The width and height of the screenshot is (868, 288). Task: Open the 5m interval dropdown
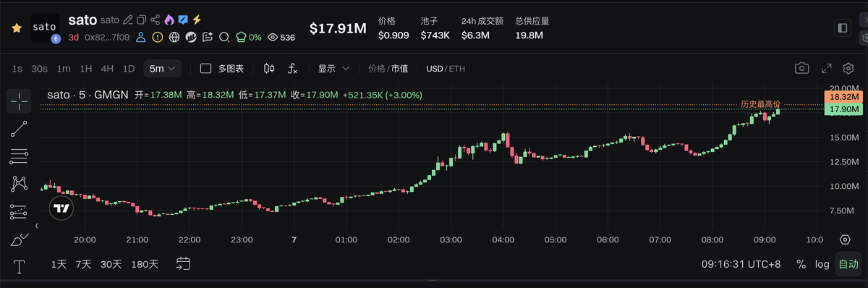[x=162, y=69]
